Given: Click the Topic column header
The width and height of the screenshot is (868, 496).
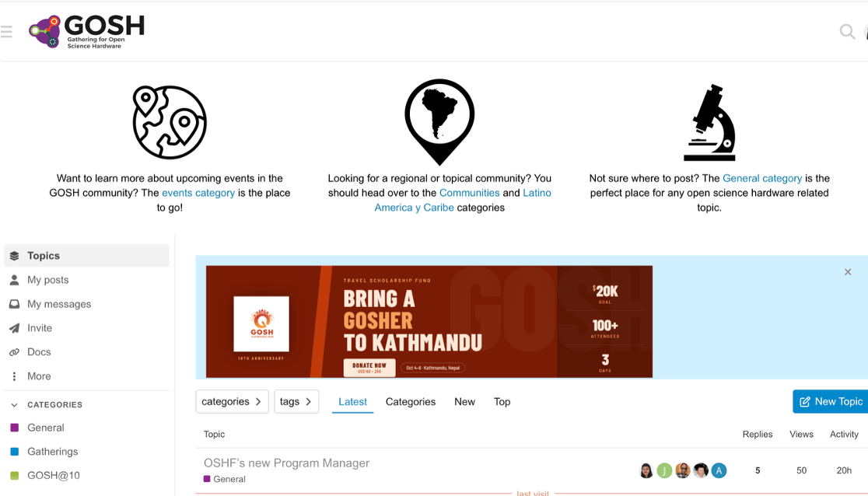Looking at the screenshot, I should point(214,435).
